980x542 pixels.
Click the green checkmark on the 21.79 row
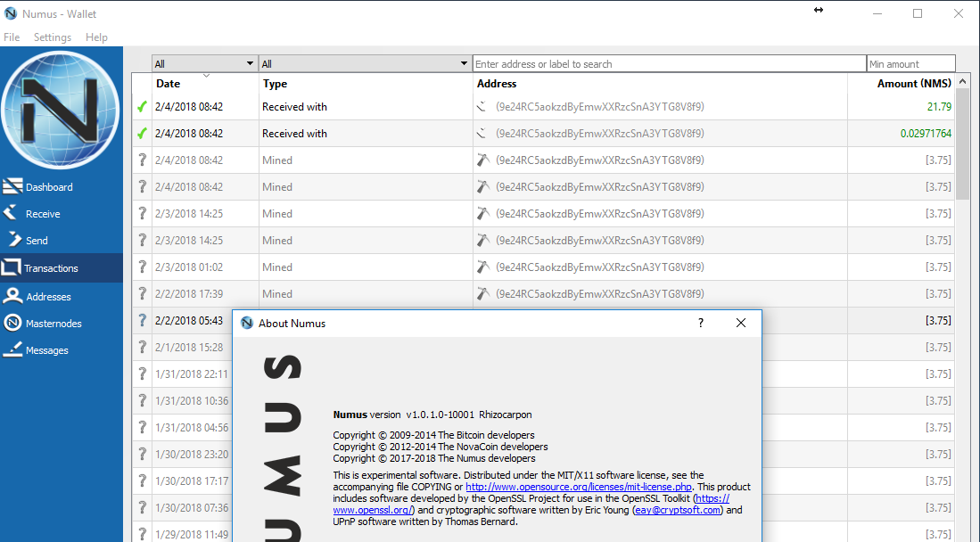click(142, 107)
